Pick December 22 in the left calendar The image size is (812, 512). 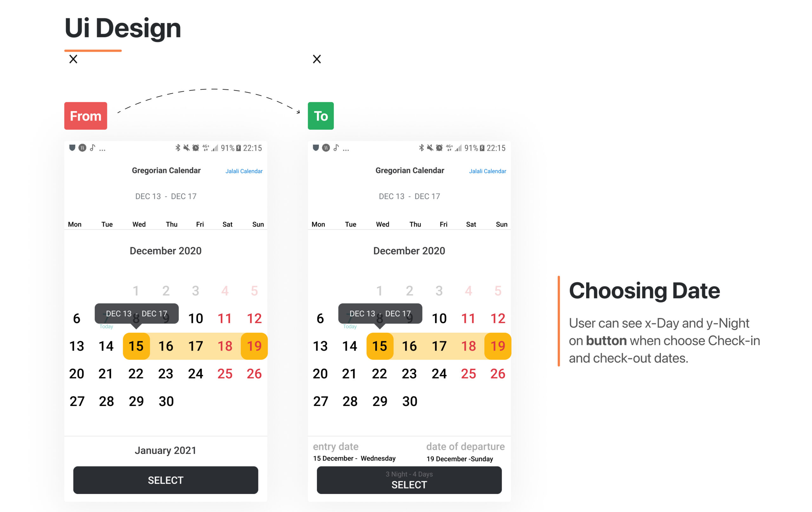[x=136, y=374]
